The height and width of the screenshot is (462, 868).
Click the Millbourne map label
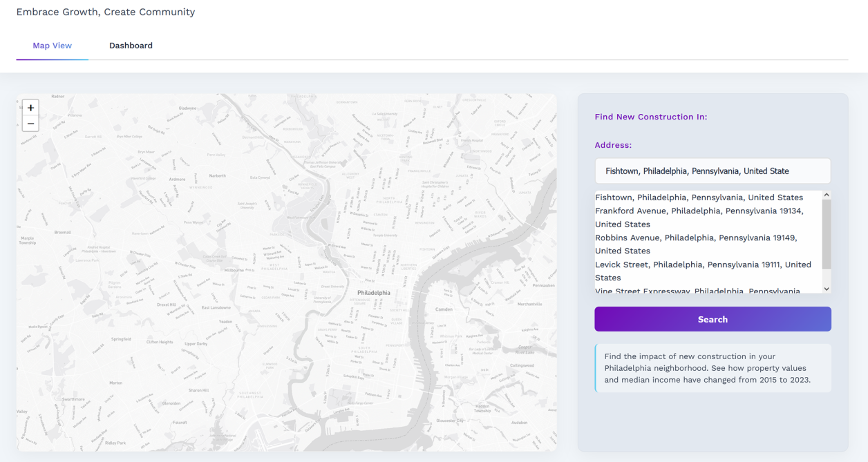coord(234,270)
